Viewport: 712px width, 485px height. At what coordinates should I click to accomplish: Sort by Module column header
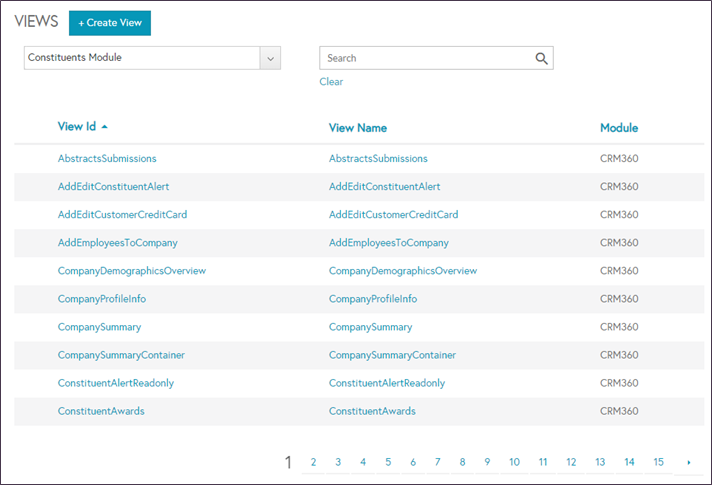(619, 128)
